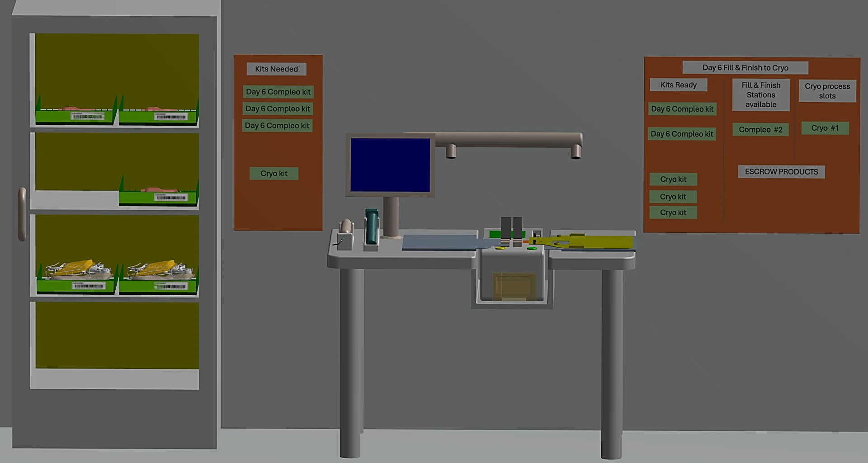Viewport: 868px width, 463px height.
Task: Click the monitor's support stand
Action: [391, 217]
